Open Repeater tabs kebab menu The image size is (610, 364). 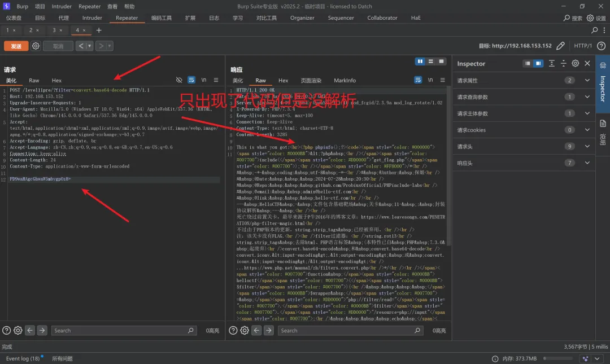click(x=604, y=30)
